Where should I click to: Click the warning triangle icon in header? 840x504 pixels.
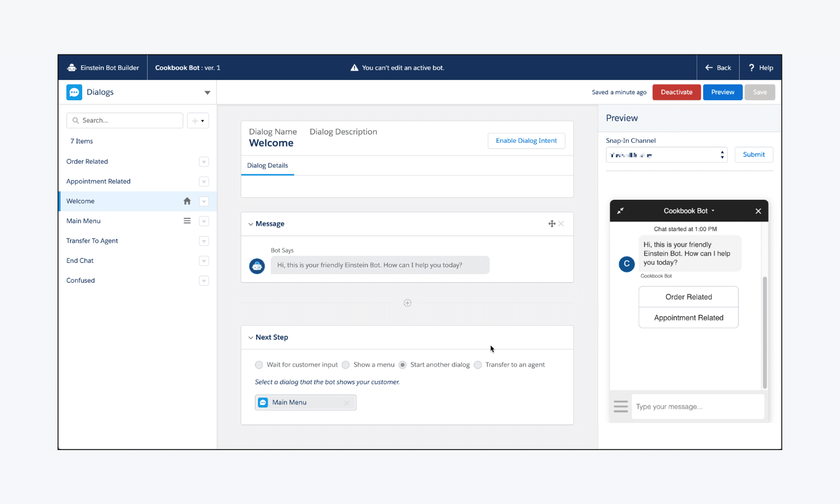click(x=355, y=68)
